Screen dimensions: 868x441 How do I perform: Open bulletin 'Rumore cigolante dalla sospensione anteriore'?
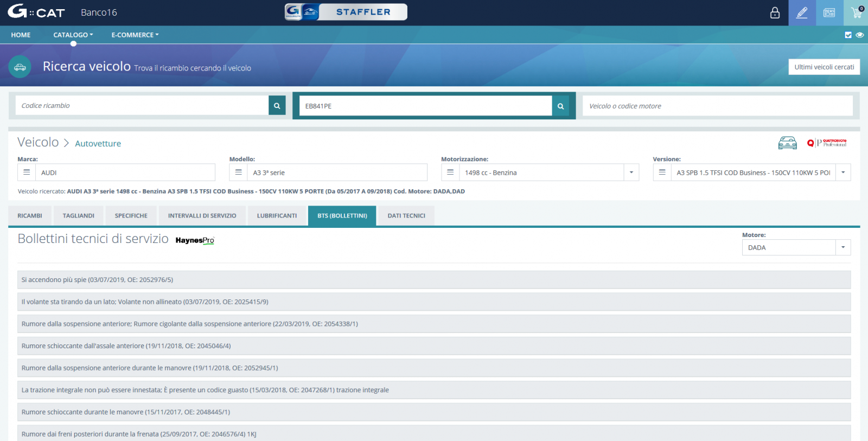coord(434,324)
